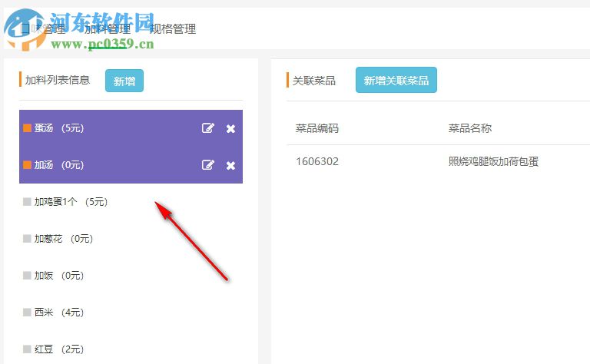Viewport: 590px width, 364px height.
Task: Click the 加料列表信息 heading
Action: pyautogui.click(x=58, y=80)
